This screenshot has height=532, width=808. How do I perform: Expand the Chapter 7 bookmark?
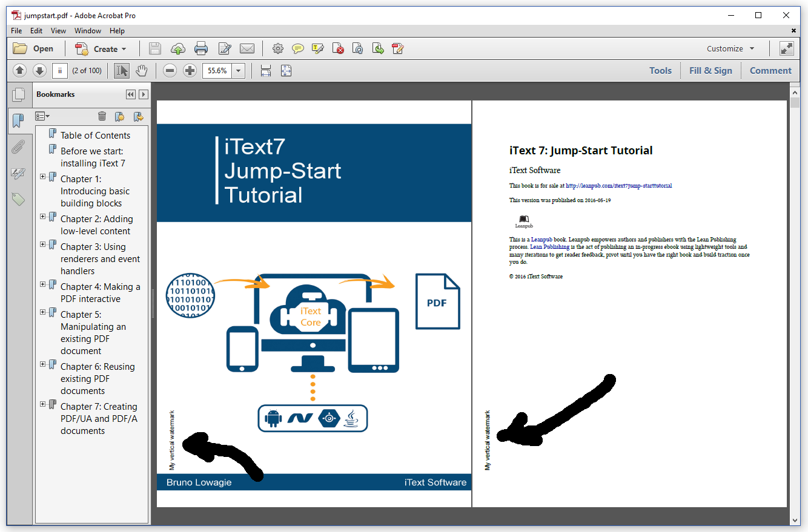43,404
